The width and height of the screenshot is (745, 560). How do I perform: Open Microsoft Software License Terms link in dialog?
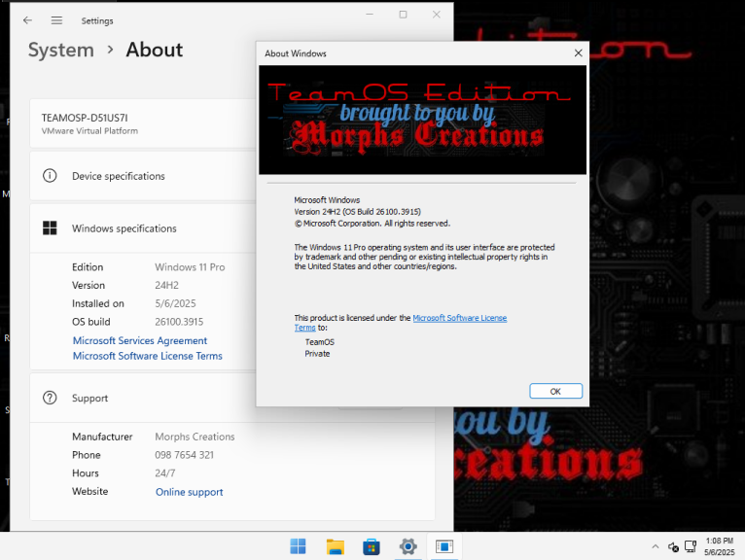459,318
